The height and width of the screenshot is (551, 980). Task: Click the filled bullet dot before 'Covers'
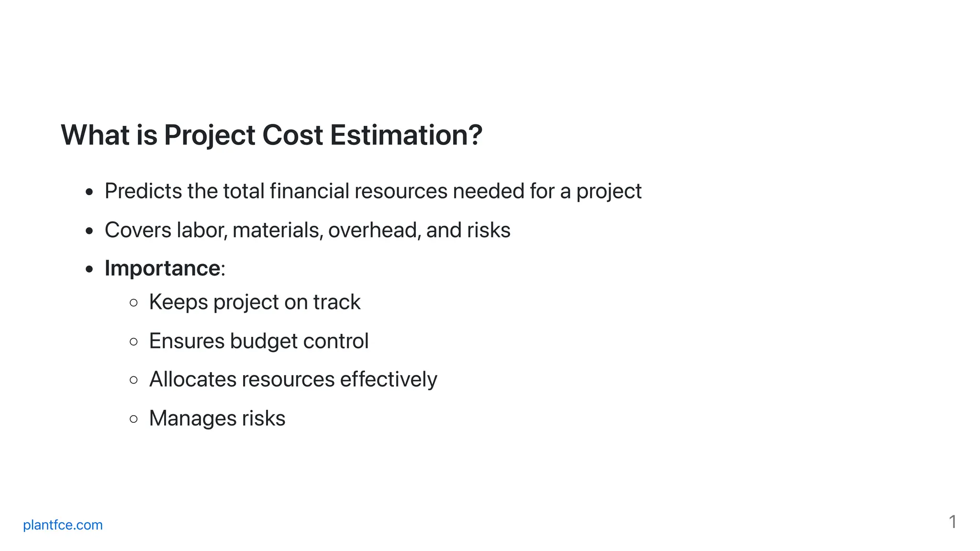(x=89, y=231)
